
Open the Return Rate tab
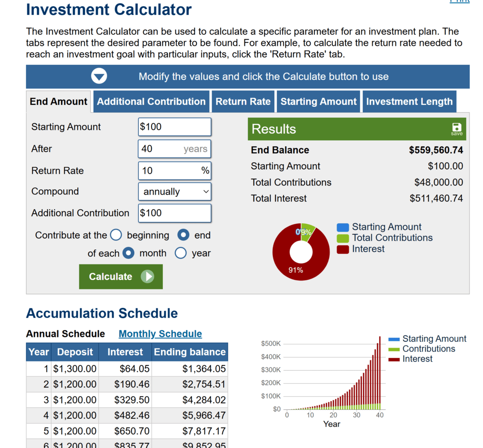243,102
